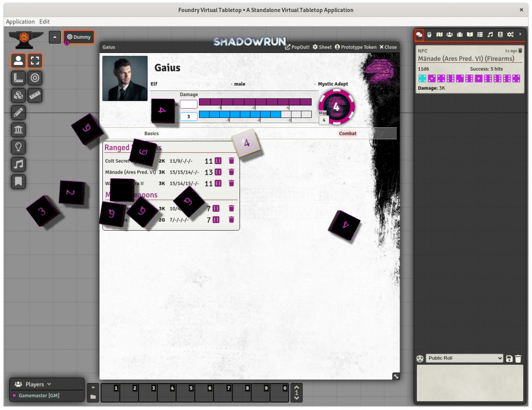
Task: Click the purple physical damage track
Action: tap(255, 102)
